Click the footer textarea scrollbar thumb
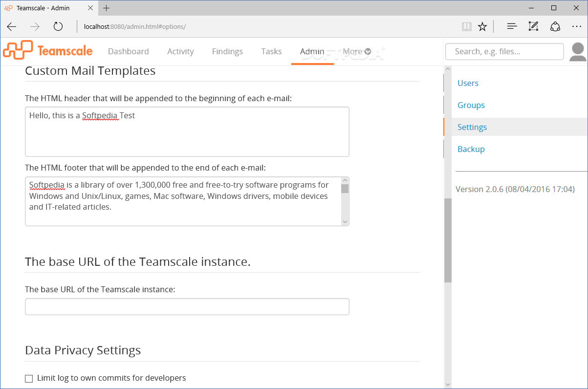This screenshot has height=389, width=588. click(x=345, y=189)
